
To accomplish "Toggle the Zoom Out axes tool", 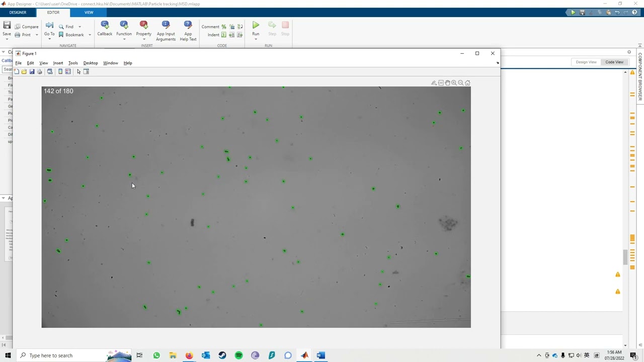I will click(x=460, y=83).
